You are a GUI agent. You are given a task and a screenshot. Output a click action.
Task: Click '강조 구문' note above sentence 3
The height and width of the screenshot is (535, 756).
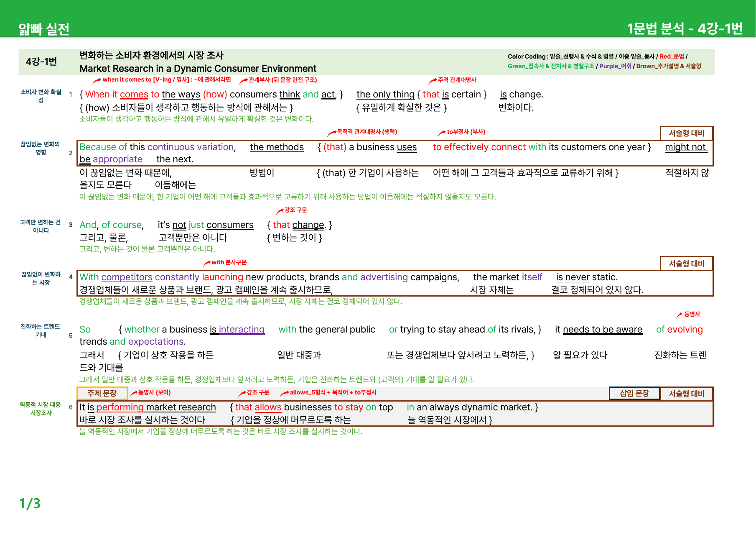pos(296,210)
